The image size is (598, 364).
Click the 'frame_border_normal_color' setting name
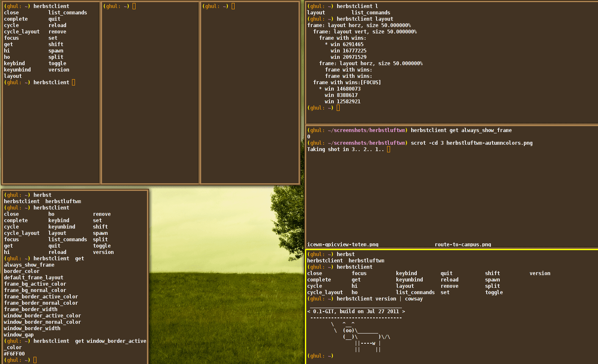[x=41, y=303]
